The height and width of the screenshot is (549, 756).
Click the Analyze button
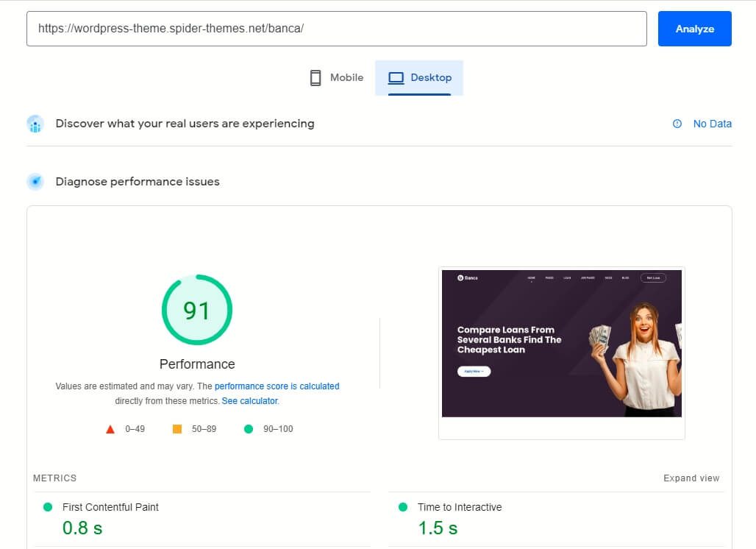pyautogui.click(x=695, y=29)
